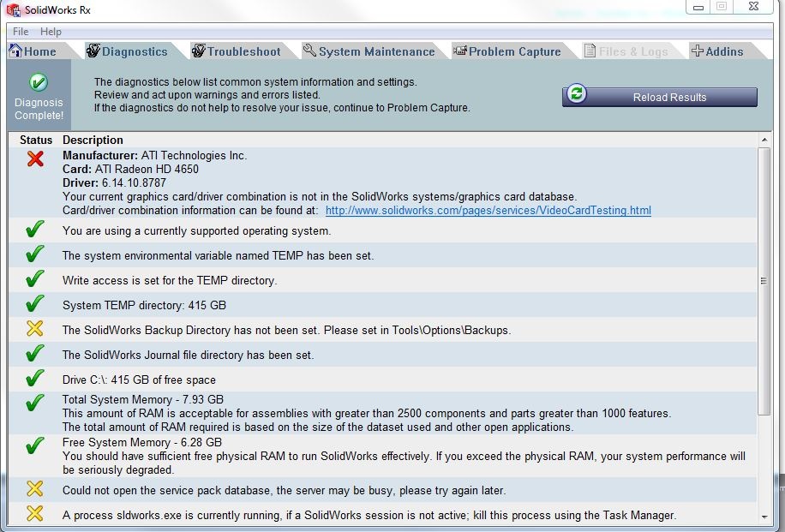Click the document icon on Files & Logs tab
Viewport: 785px width, 532px height.
pyautogui.click(x=590, y=51)
